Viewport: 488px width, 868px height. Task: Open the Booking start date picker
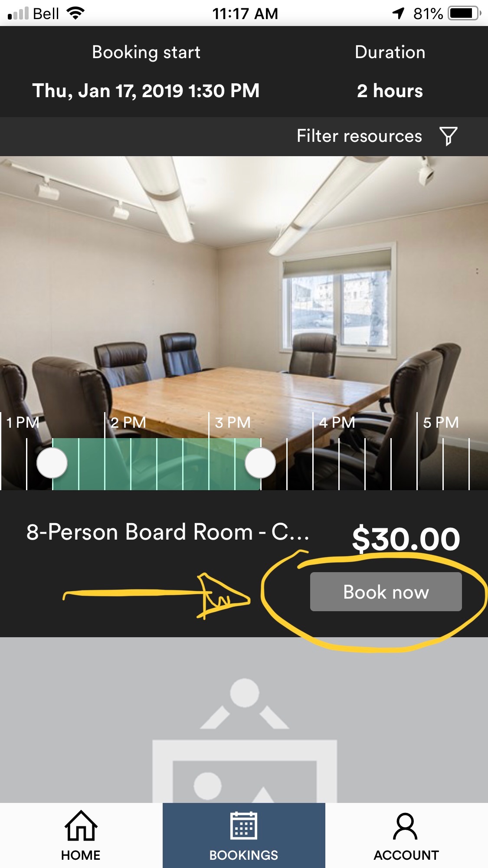(x=146, y=72)
